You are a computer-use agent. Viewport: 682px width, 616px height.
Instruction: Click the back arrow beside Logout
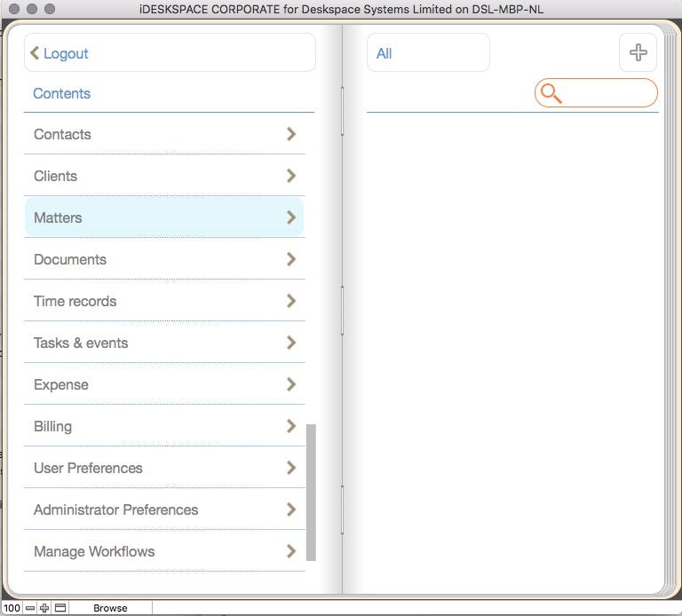pyautogui.click(x=35, y=53)
